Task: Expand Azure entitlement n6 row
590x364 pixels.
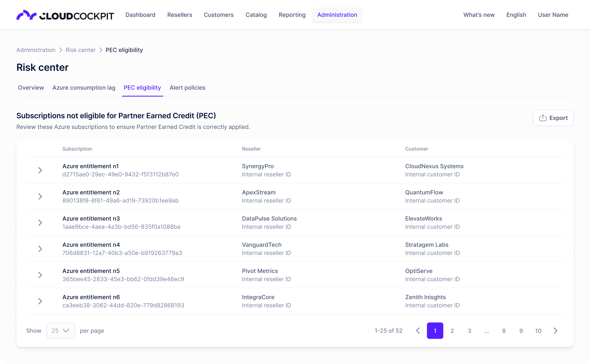Action: 40,301
